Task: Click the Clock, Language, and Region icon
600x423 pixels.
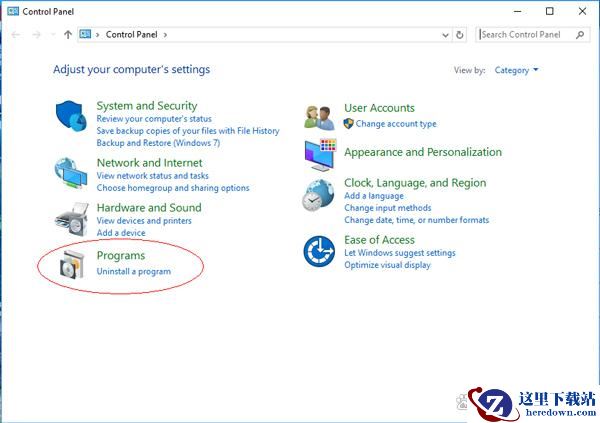Action: (x=319, y=196)
